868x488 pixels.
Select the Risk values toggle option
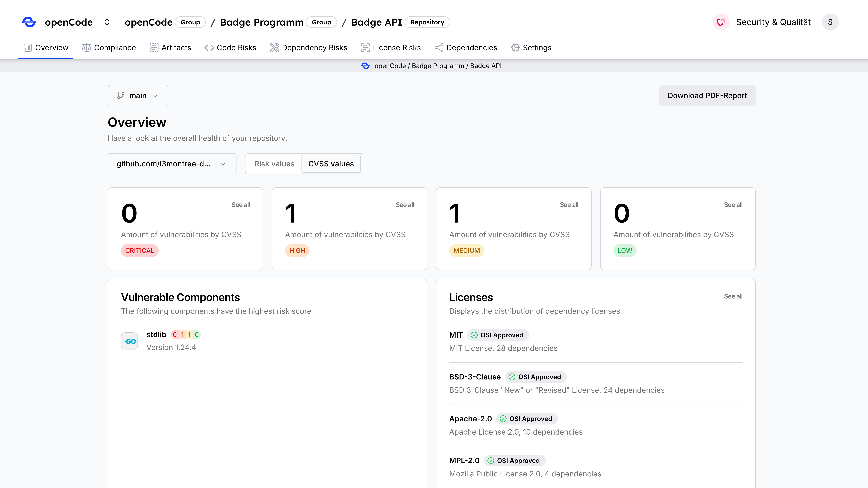[x=274, y=164]
